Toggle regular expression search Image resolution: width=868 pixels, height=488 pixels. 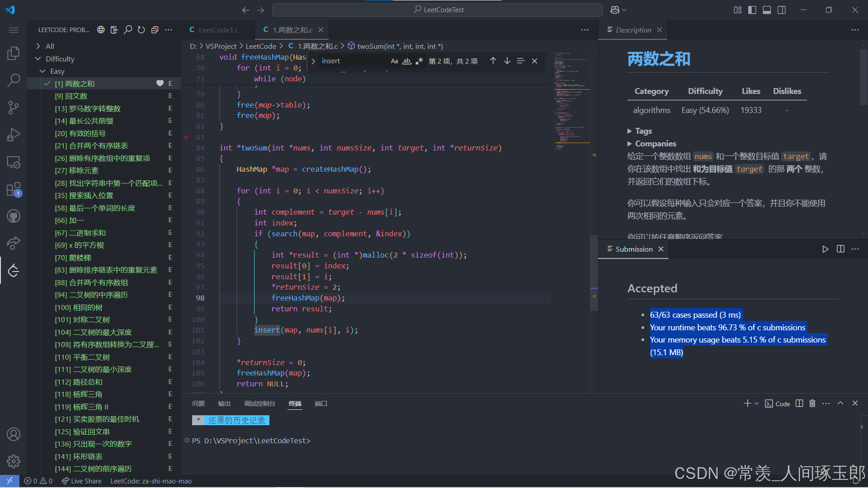(419, 61)
